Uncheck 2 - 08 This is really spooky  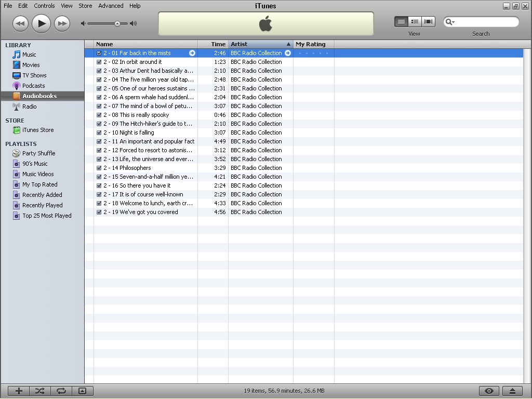(x=99, y=115)
